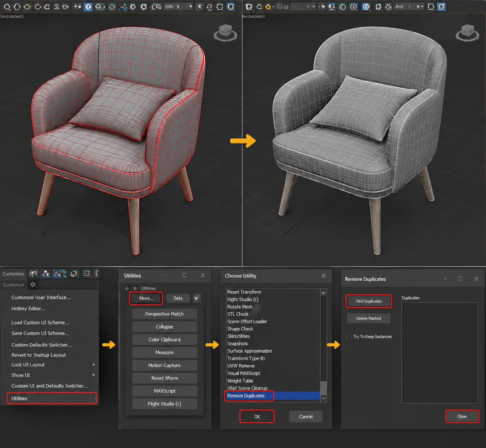Click the Find Duplicates button
This screenshot has height=448, width=486.
point(369,301)
